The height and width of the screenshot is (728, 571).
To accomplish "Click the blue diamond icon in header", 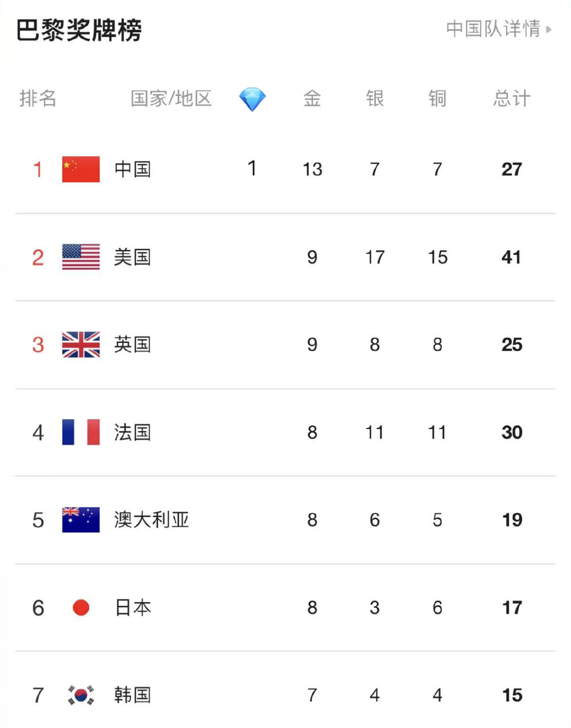I will [252, 99].
